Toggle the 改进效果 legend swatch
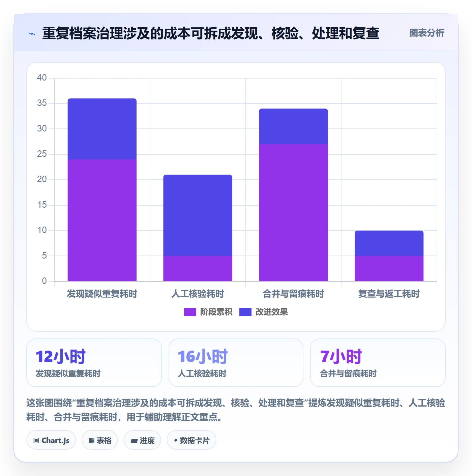The height and width of the screenshot is (476, 472). [245, 312]
